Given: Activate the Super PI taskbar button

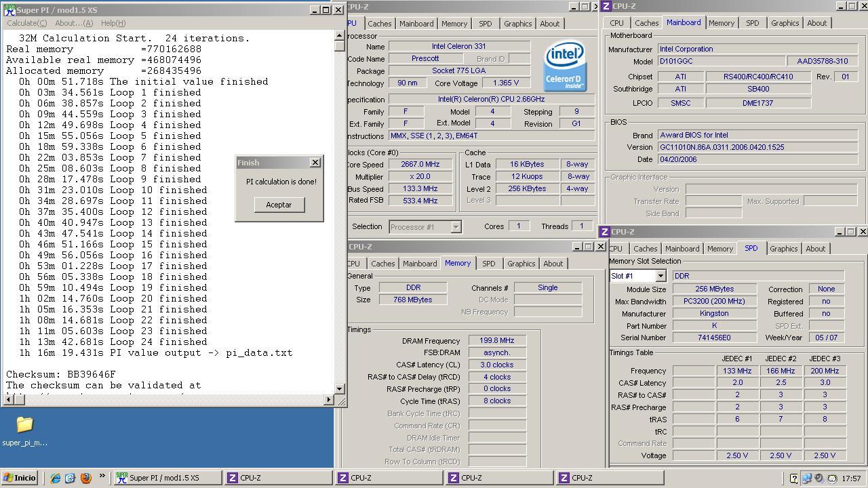Looking at the screenshot, I should point(167,478).
